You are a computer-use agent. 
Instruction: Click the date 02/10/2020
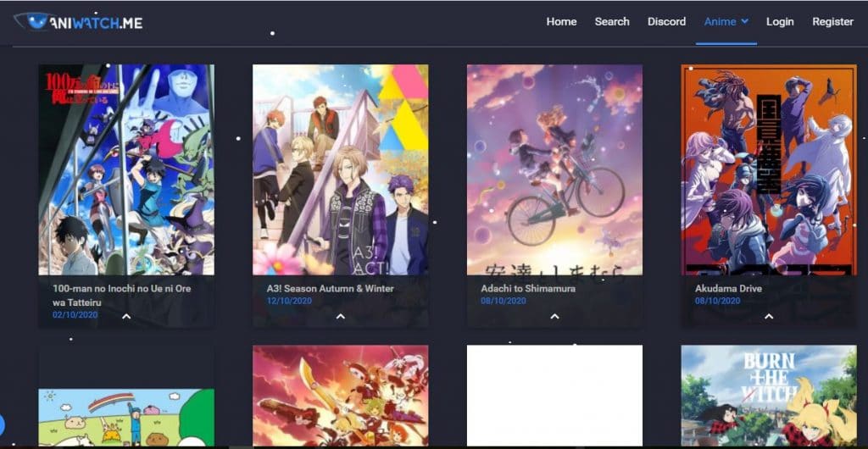click(x=75, y=314)
